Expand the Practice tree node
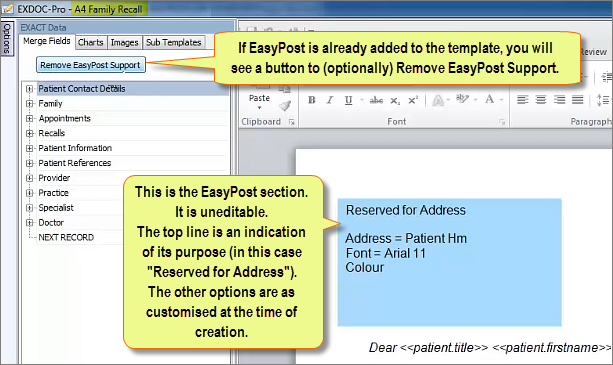Image resolution: width=613 pixels, height=365 pixels. 29,193
